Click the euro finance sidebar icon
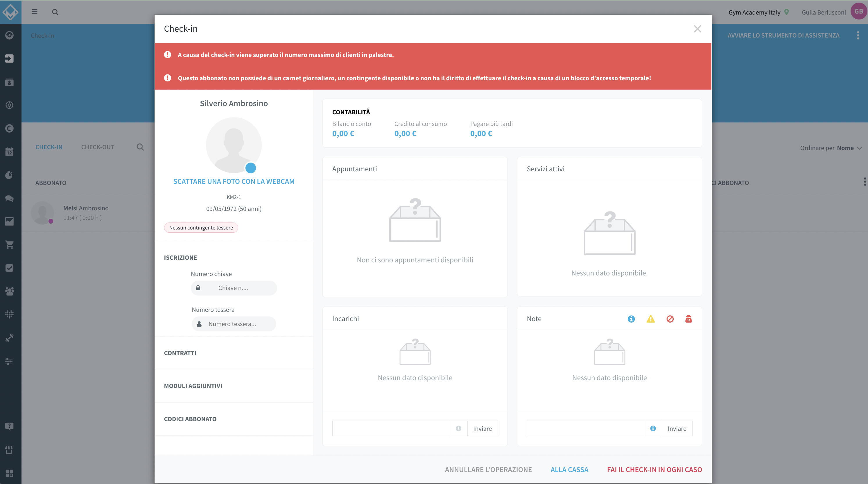The width and height of the screenshot is (868, 484). coord(9,128)
